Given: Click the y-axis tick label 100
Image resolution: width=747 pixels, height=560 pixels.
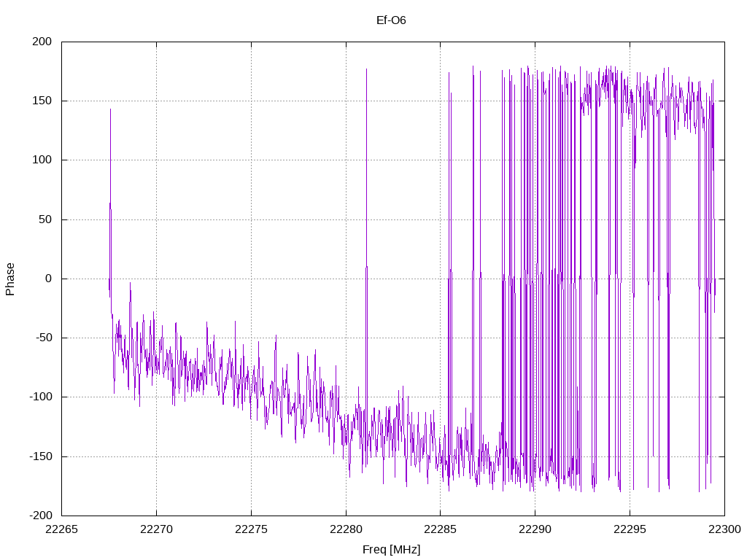Looking at the screenshot, I should [42, 160].
